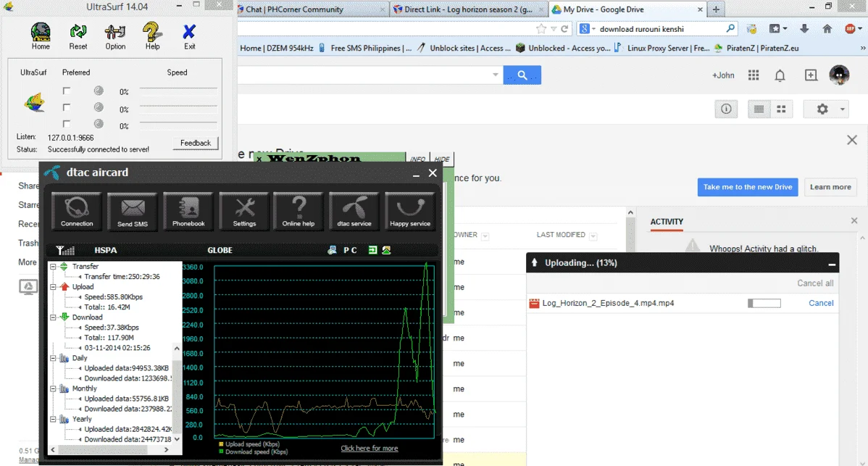868x466 pixels.
Task: Click the Drive blue search button
Action: coord(522,75)
